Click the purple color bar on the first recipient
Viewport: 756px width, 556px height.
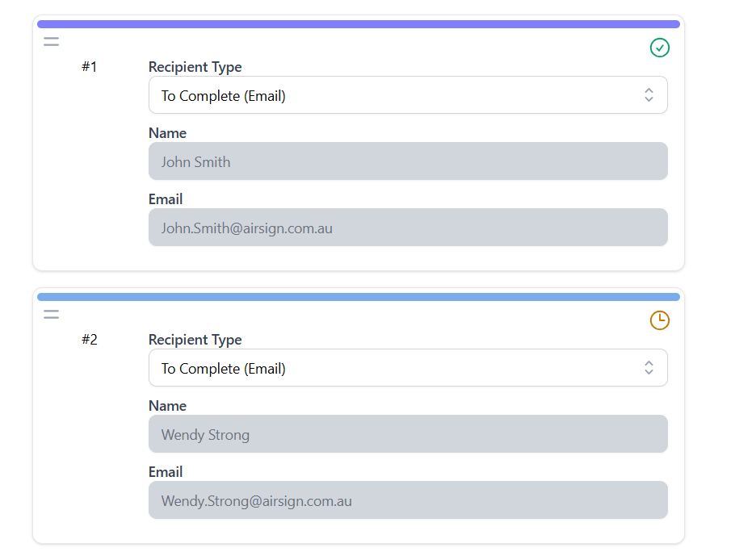coord(358,24)
